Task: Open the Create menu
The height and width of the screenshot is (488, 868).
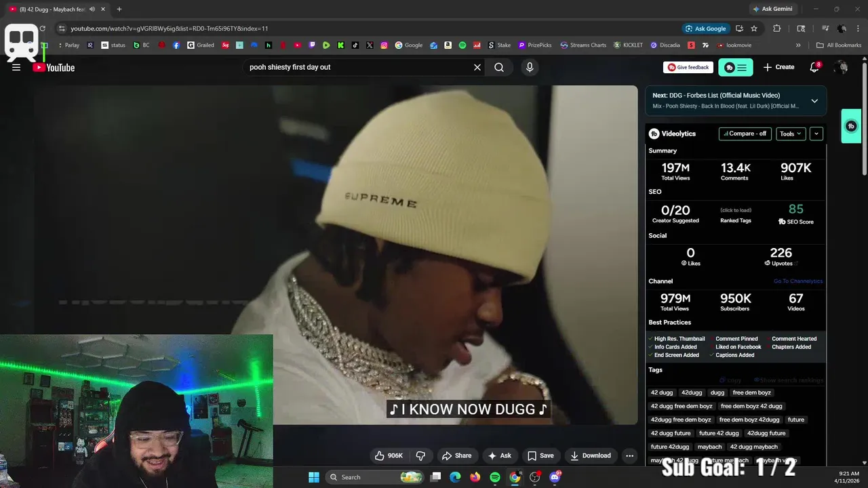Action: tap(778, 67)
